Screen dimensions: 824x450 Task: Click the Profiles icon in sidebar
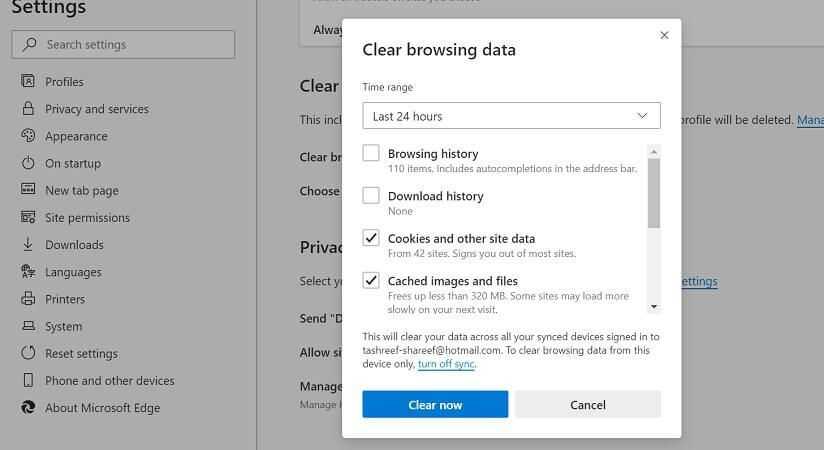(x=27, y=82)
